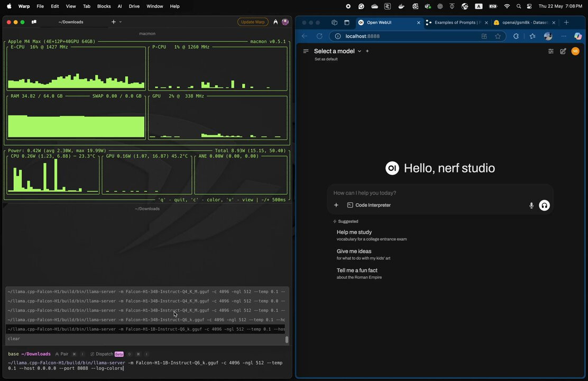The width and height of the screenshot is (588, 381).
Task: Click the Update Warp button
Action: pyautogui.click(x=253, y=22)
